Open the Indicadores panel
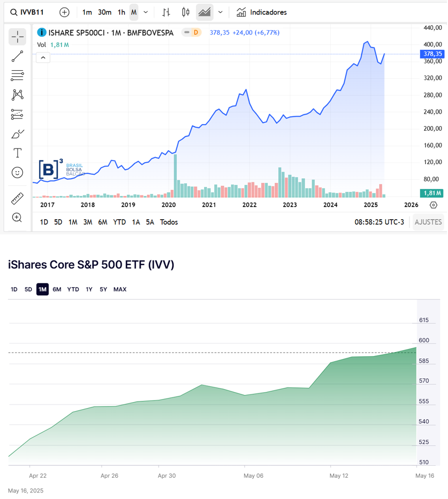The image size is (448, 499). pyautogui.click(x=262, y=12)
